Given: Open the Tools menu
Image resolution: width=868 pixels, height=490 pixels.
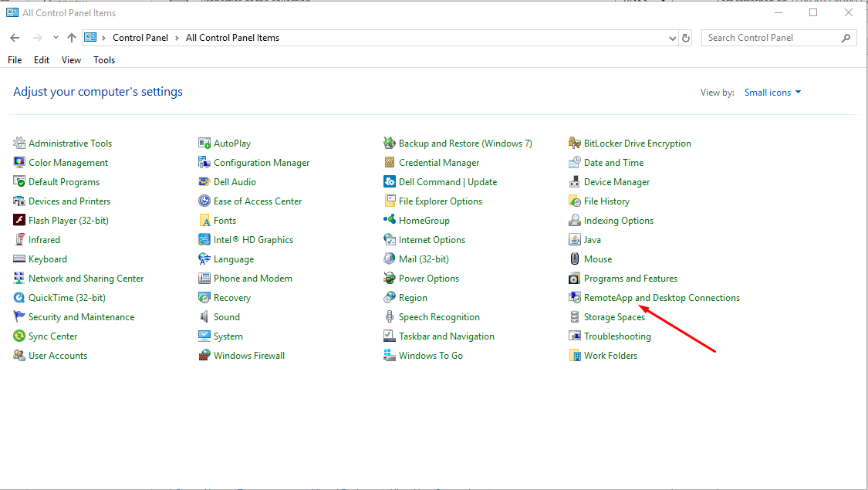Looking at the screenshot, I should 104,60.
